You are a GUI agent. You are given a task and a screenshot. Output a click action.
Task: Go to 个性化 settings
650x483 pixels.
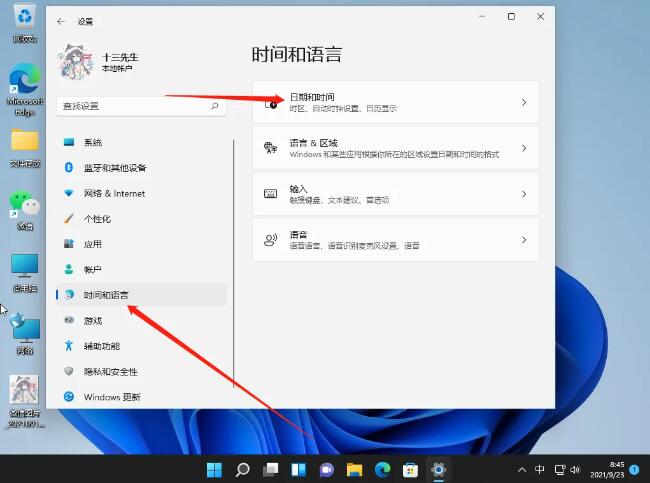(x=141, y=218)
